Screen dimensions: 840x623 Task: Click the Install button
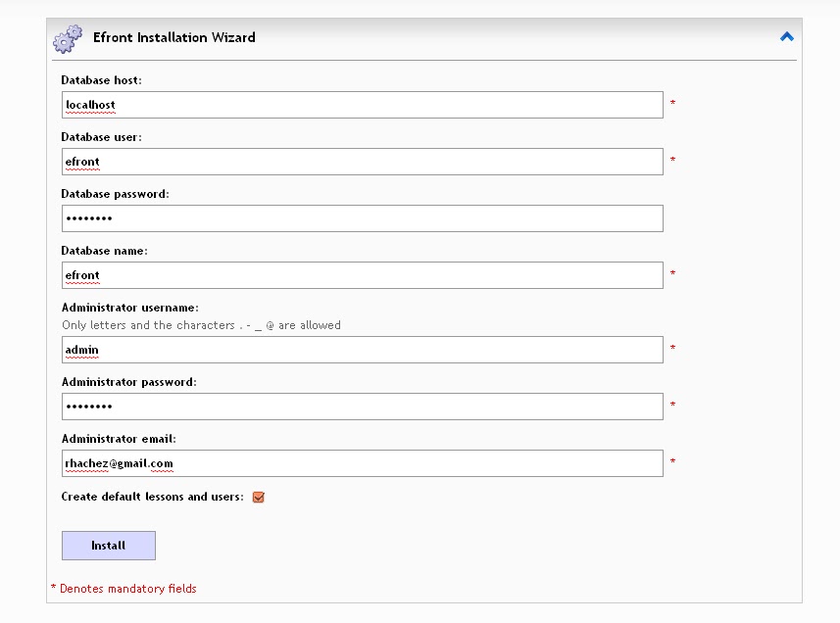(x=109, y=546)
